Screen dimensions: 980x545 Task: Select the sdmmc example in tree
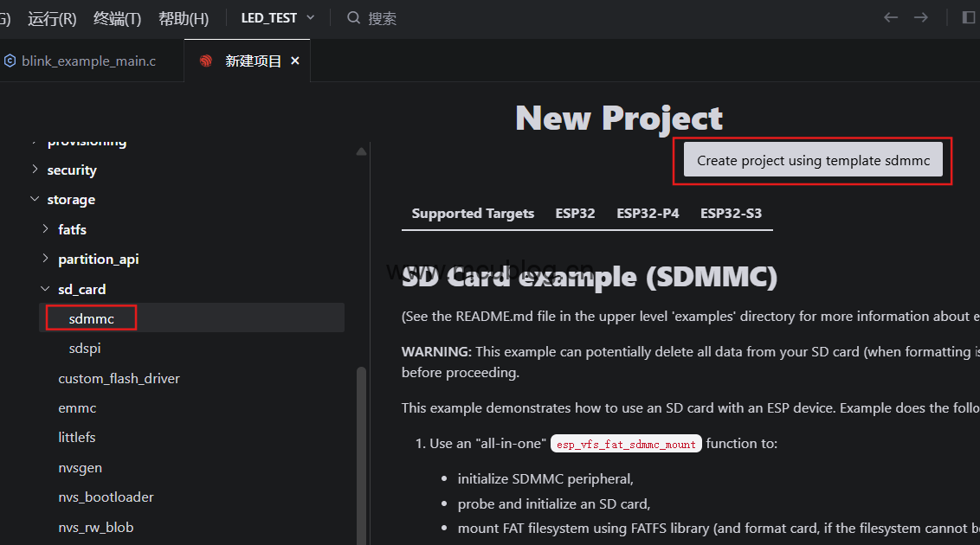tap(92, 318)
